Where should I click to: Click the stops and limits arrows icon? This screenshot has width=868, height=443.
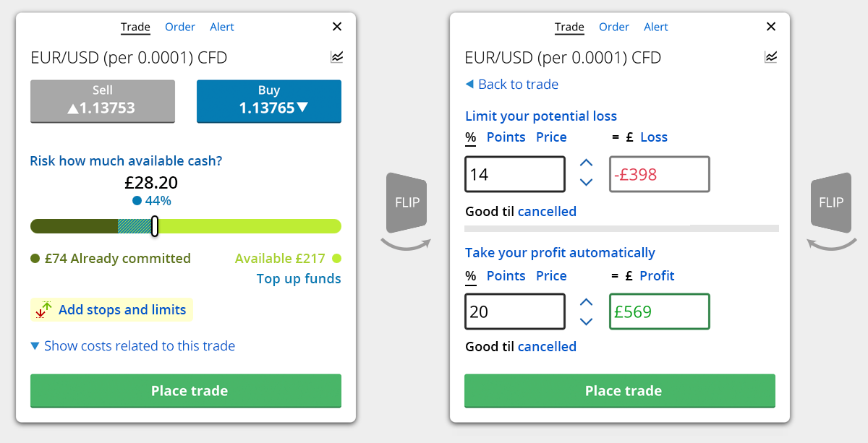tap(45, 310)
